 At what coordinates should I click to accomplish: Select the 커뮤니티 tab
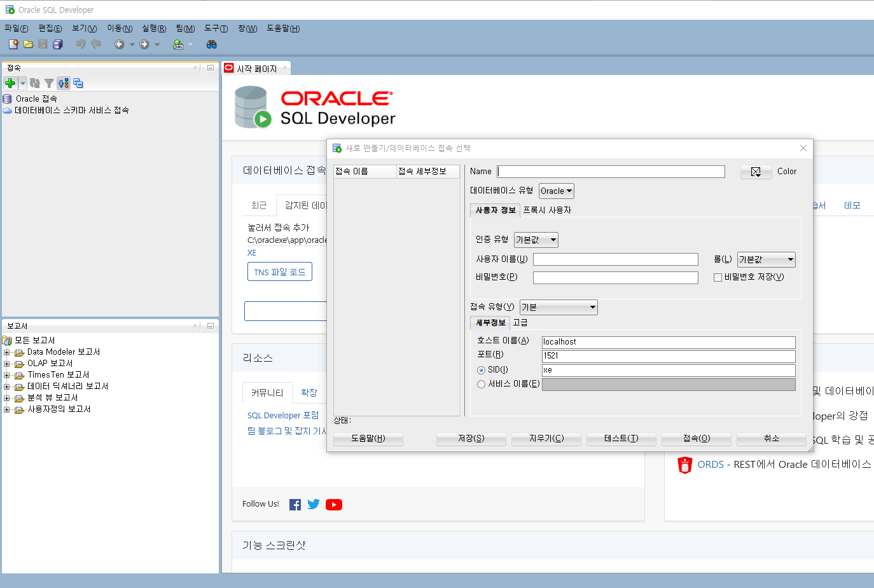[x=267, y=393]
